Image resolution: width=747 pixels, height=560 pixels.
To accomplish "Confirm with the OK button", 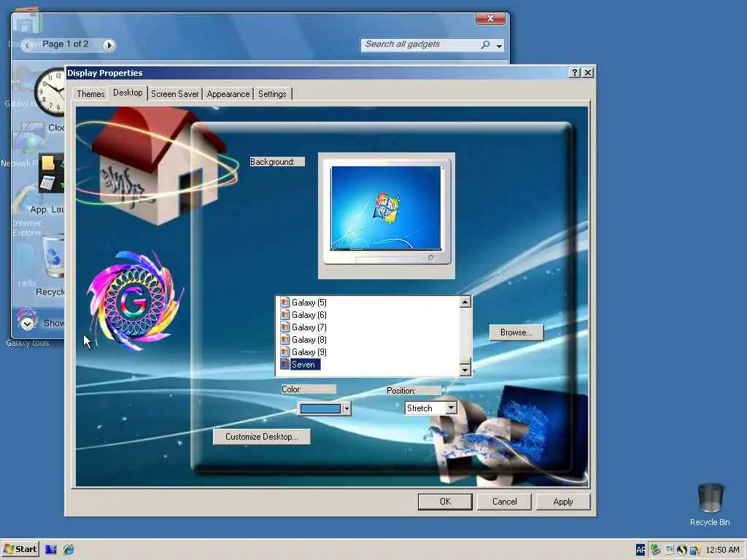I will 445,502.
